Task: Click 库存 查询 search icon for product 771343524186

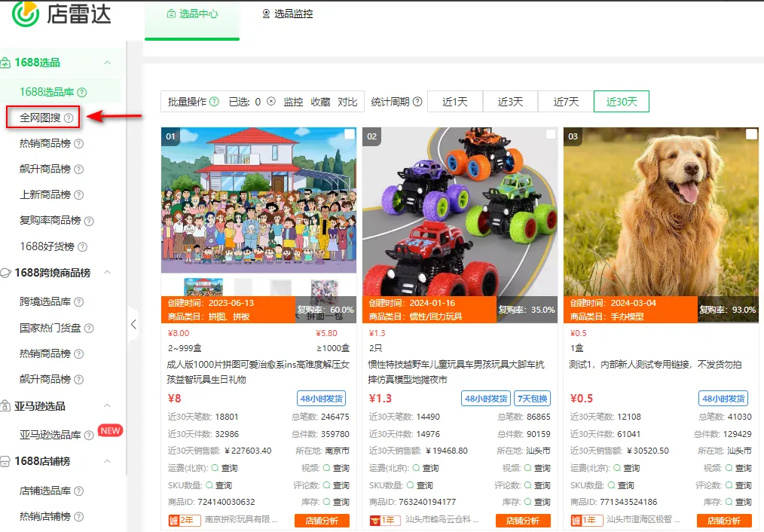Action: point(729,502)
